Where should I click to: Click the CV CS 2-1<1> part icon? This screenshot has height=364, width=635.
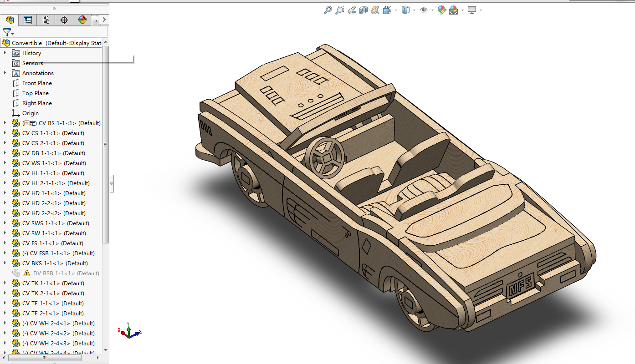click(x=16, y=143)
